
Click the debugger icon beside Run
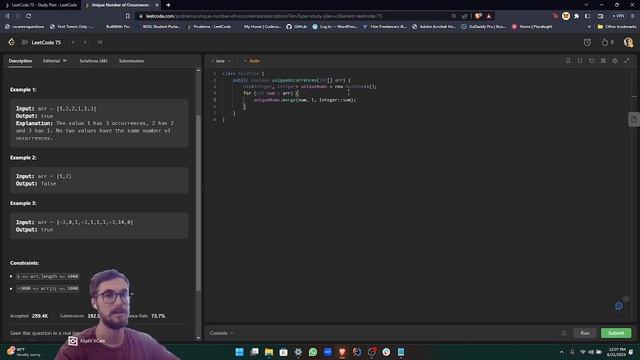click(564, 333)
